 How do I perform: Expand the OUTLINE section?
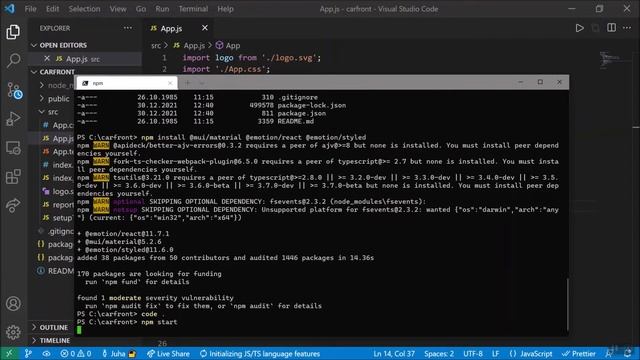click(x=50, y=327)
